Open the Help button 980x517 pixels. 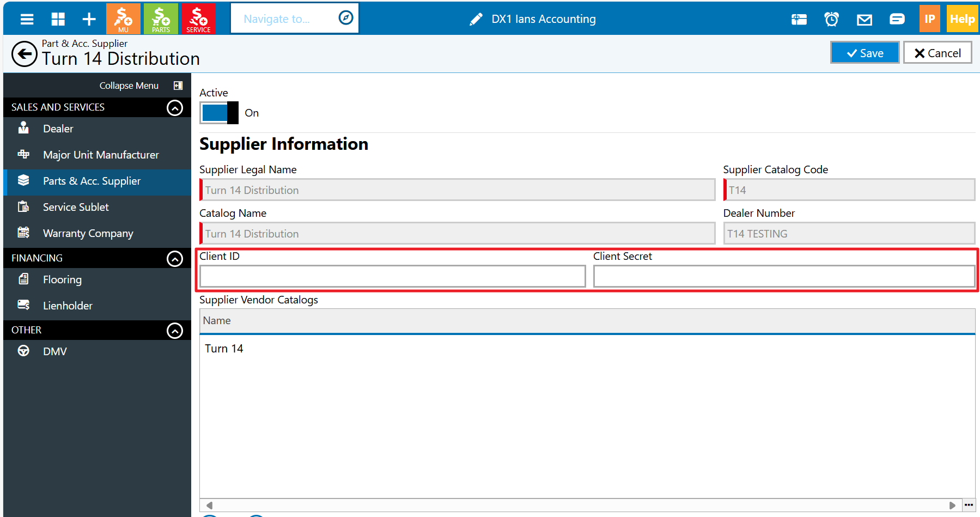coord(962,19)
